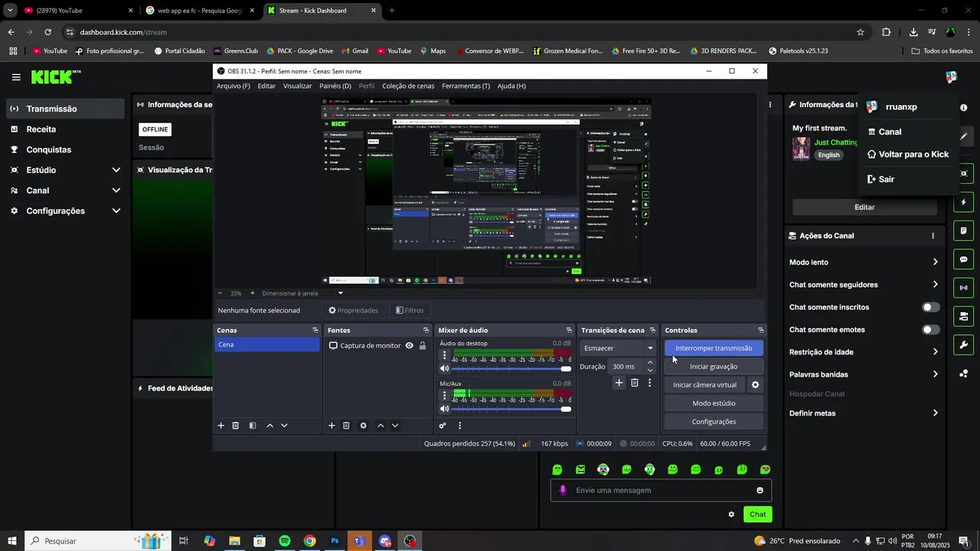The height and width of the screenshot is (551, 980).
Task: Undock the Mixer de áudio panel
Action: click(x=569, y=331)
